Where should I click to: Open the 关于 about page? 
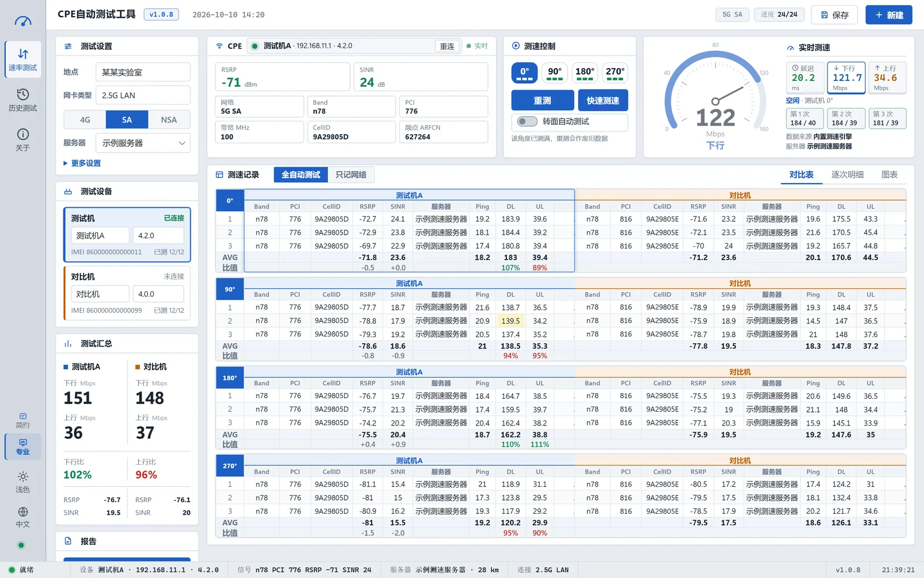(x=23, y=140)
